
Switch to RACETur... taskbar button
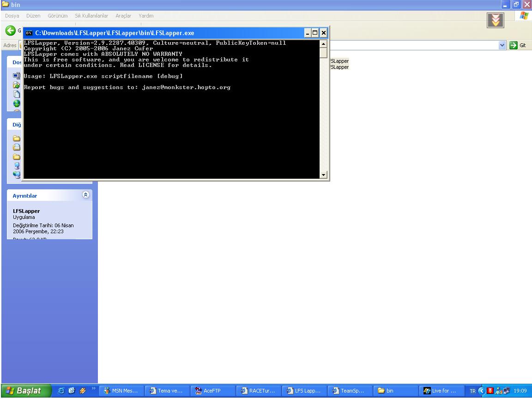(259, 391)
